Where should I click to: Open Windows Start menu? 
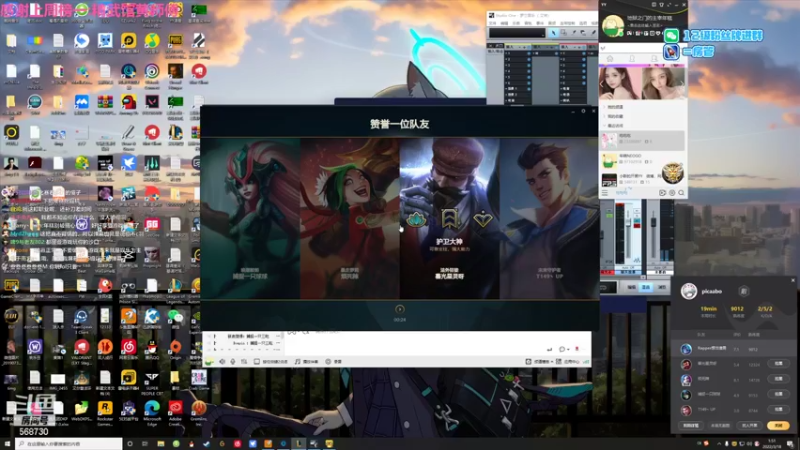(7, 444)
